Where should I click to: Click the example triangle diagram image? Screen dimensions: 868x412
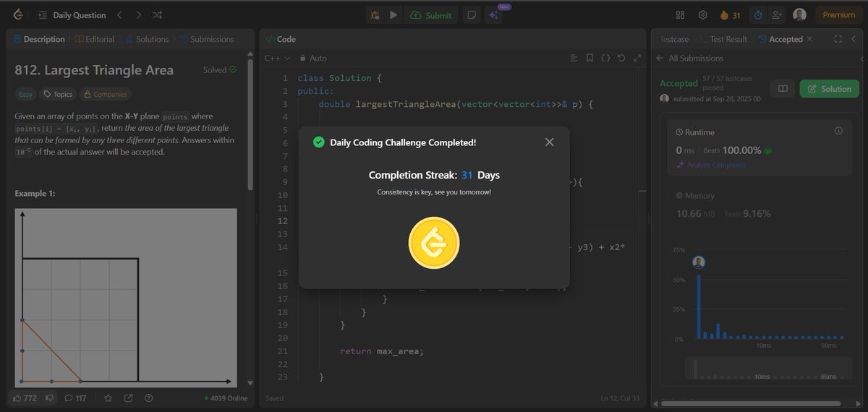126,297
